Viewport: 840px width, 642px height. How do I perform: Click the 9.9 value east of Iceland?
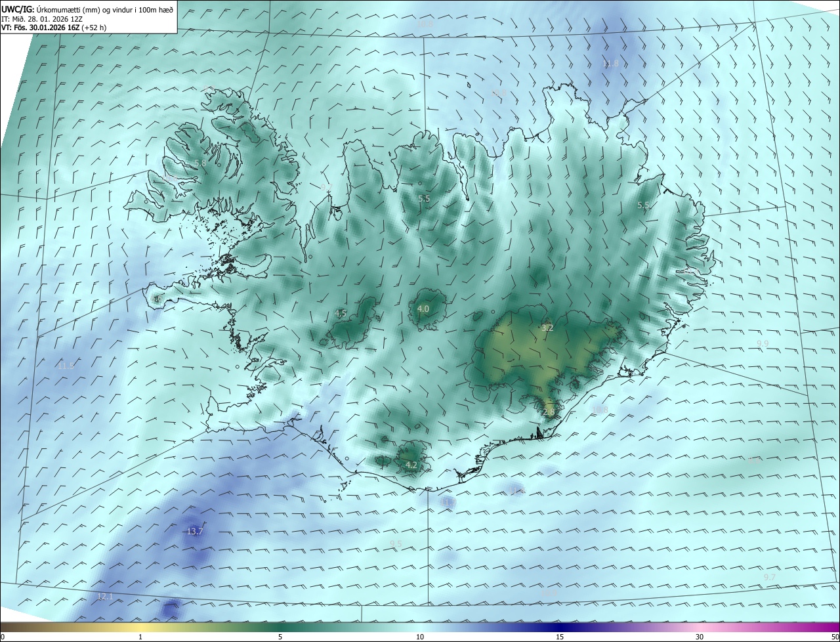(x=763, y=343)
